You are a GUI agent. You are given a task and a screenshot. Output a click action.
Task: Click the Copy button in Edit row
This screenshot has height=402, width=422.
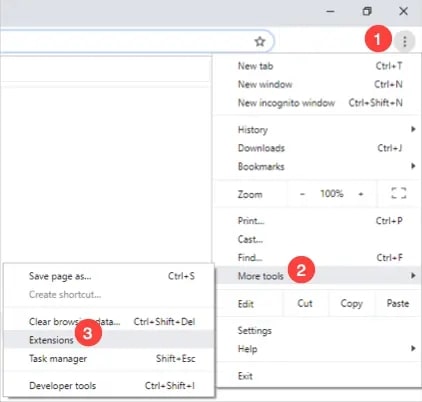point(352,303)
